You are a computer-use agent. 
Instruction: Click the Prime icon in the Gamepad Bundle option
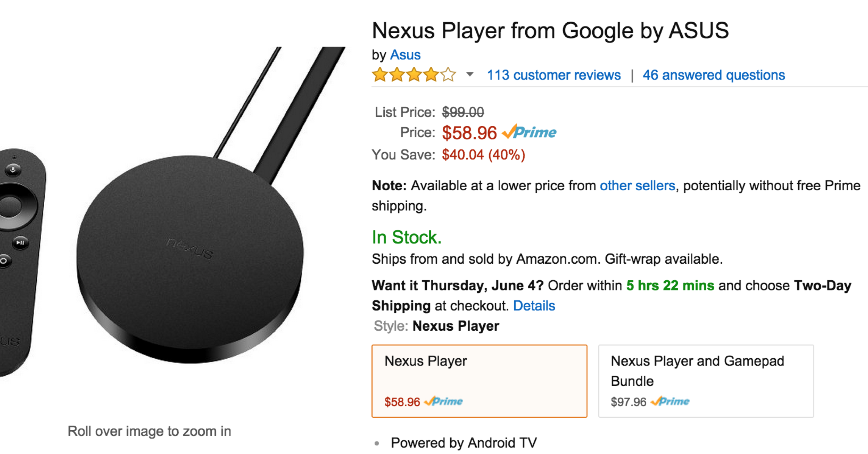pyautogui.click(x=670, y=401)
